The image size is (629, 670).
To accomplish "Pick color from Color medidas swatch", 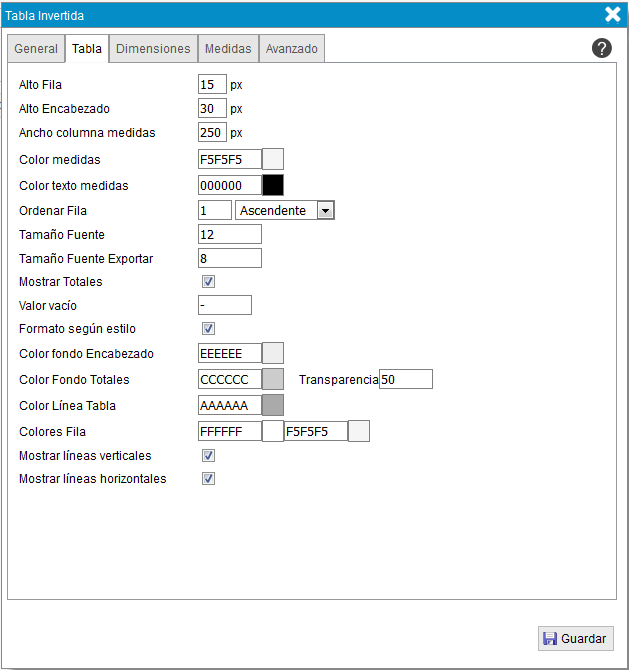I will pos(273,159).
